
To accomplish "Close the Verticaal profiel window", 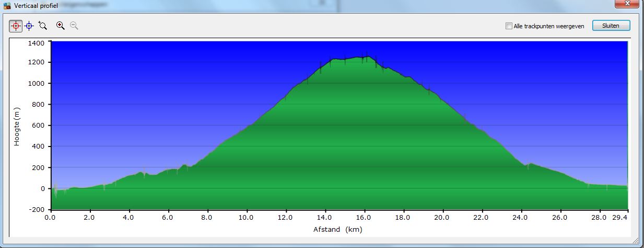I will [628, 4].
